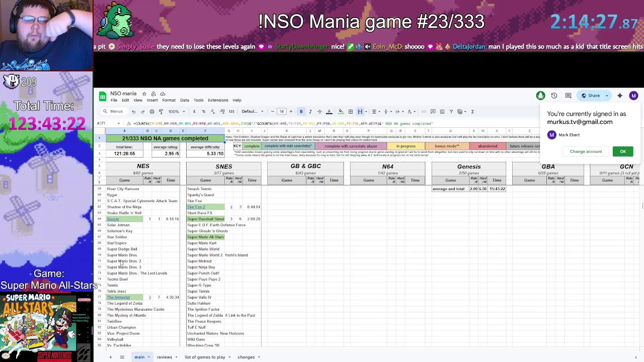This screenshot has width=644, height=362.
Task: Undo the last action
Action: click(133, 112)
